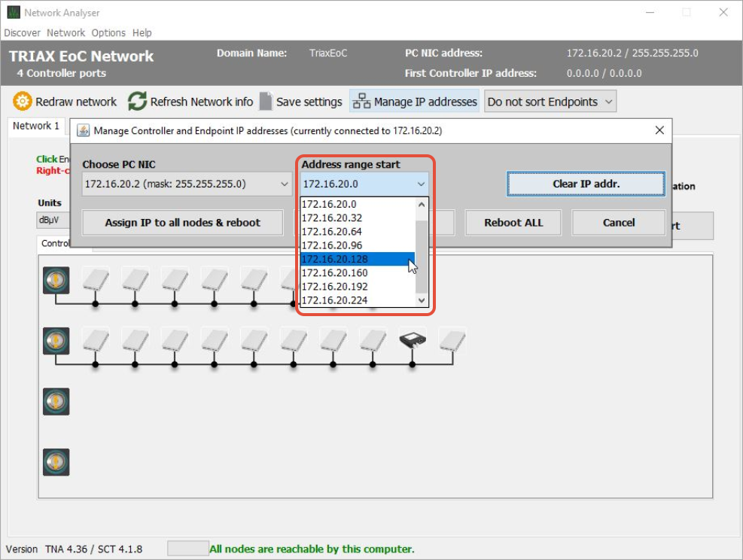
Task: Click the Redraw network label
Action: (76, 102)
